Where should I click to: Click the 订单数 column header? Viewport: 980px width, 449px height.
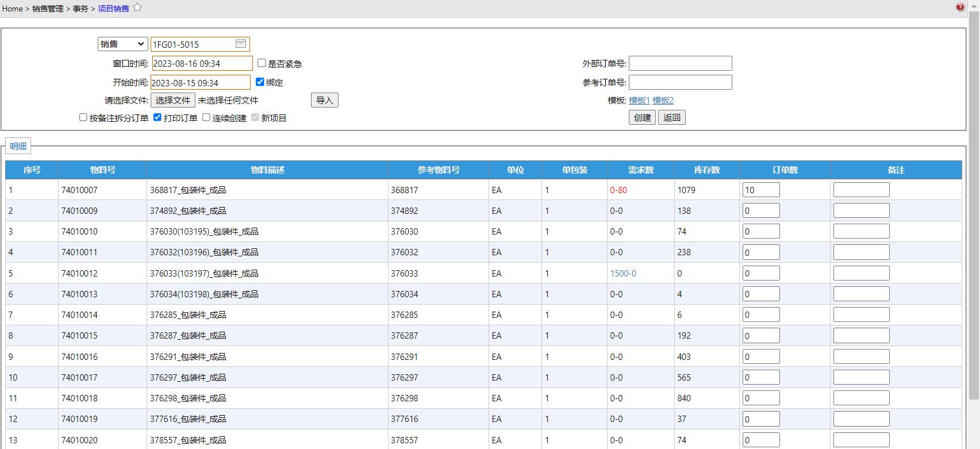click(x=785, y=170)
